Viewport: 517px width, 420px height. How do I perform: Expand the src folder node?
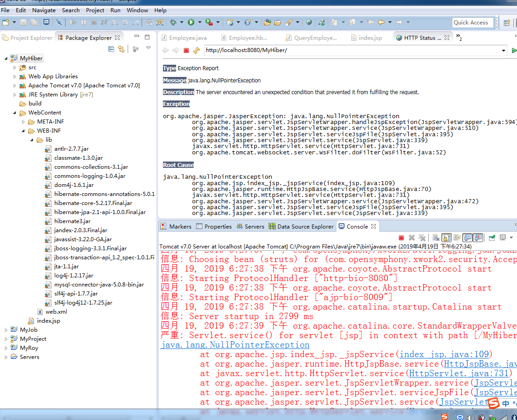tap(14, 67)
